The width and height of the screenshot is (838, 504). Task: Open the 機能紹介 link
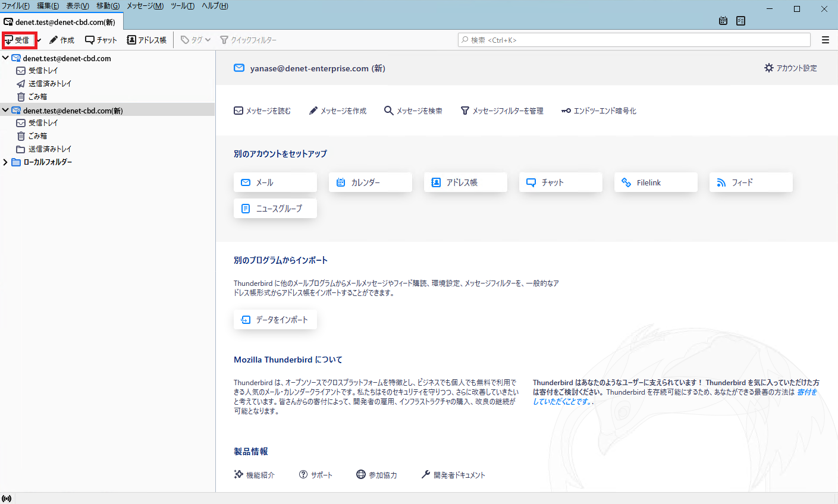pos(255,475)
